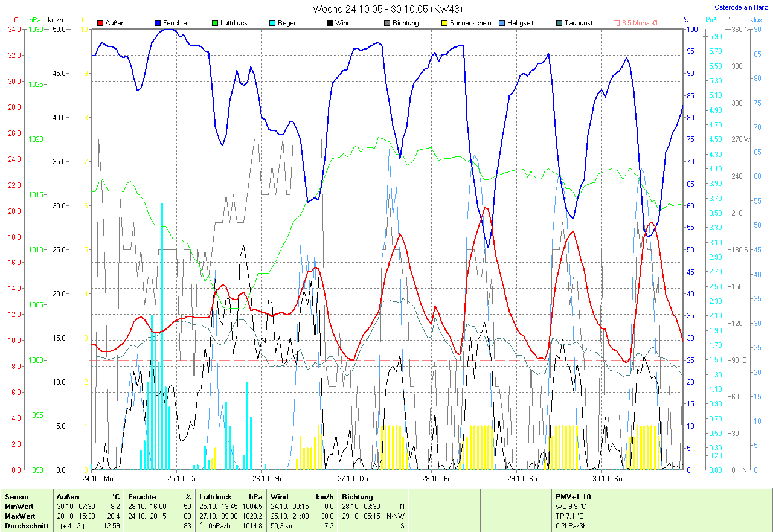The height and width of the screenshot is (532, 773).
Task: Select the 24.10. Mo date label
Action: [98, 478]
